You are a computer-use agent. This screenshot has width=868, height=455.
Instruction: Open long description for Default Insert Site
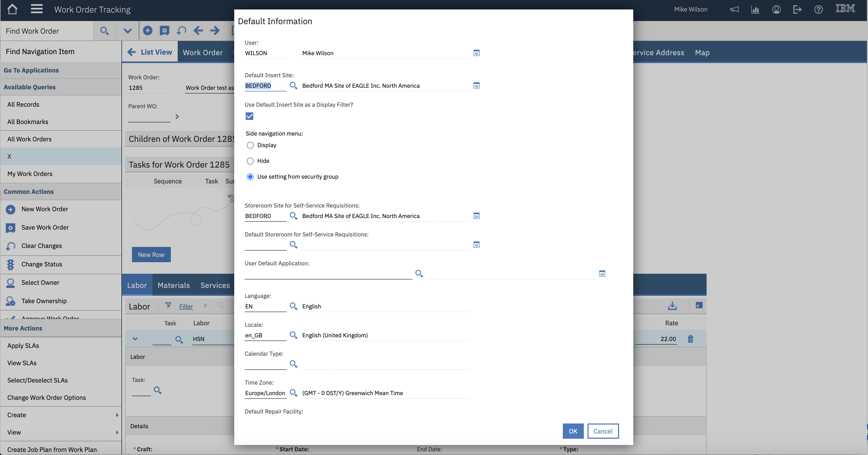click(x=476, y=86)
